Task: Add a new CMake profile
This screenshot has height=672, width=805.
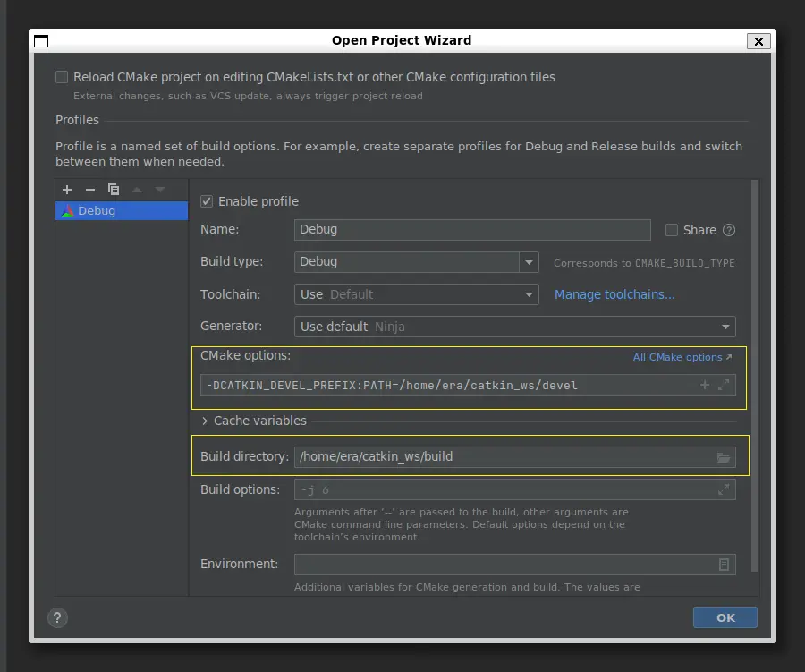Action: pos(67,190)
